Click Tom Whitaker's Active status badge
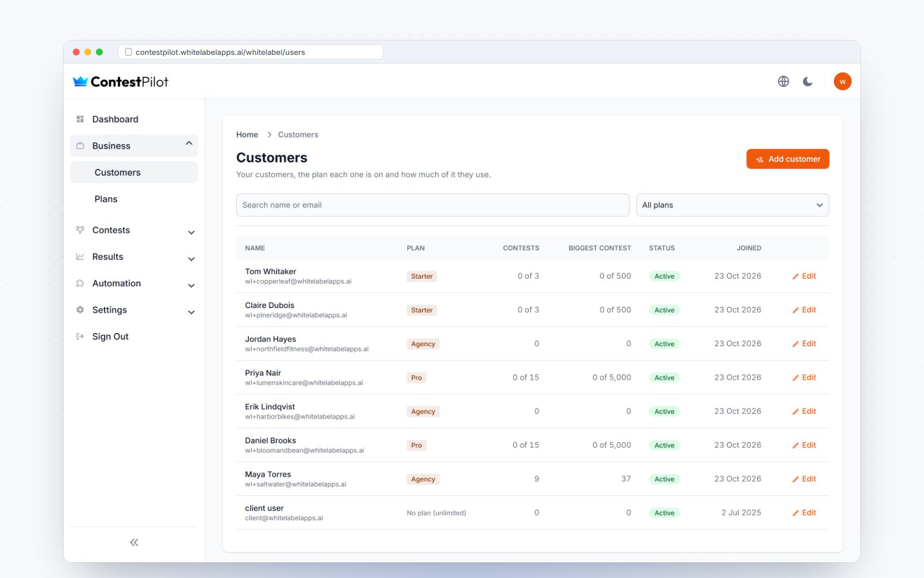Viewport: 924px width, 578px height. click(x=664, y=276)
